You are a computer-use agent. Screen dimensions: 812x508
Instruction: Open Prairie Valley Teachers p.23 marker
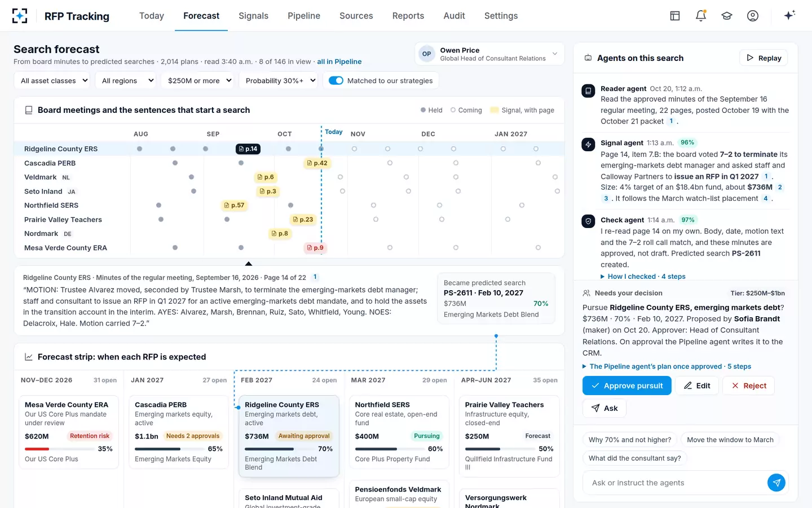[303, 220]
